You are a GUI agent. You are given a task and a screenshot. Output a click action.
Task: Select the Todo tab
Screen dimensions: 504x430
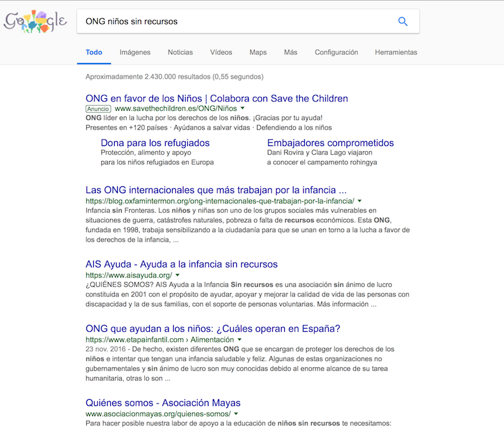(94, 52)
